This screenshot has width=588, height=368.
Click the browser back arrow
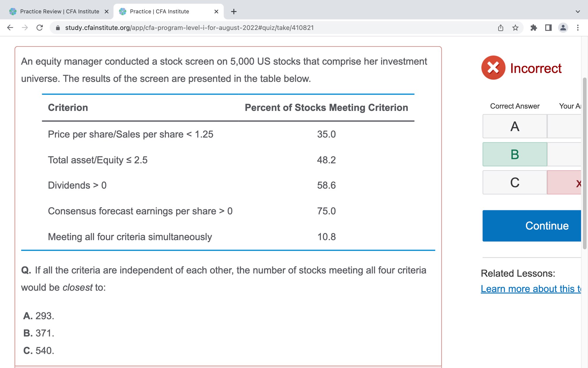point(10,28)
